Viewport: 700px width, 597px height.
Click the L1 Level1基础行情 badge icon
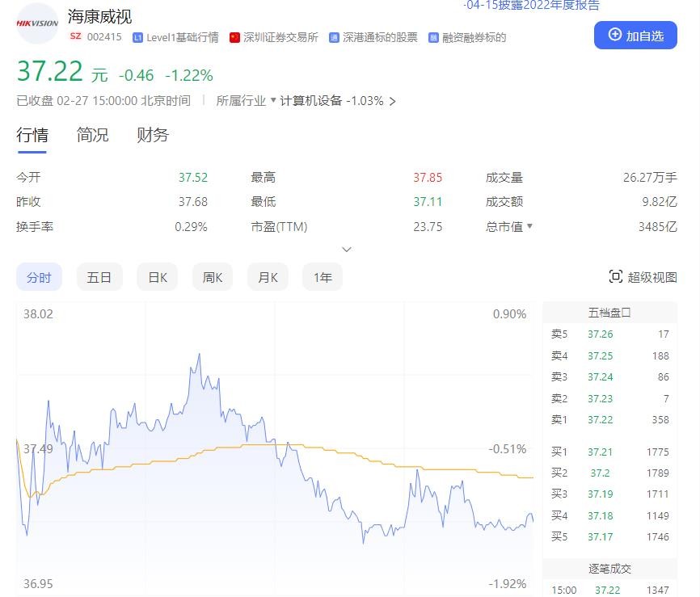coord(137,38)
